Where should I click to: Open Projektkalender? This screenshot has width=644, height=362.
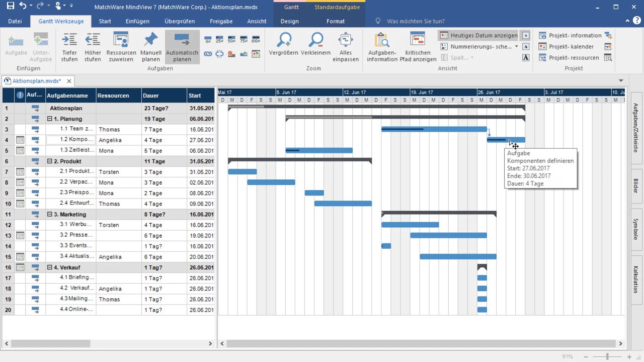(566, 47)
